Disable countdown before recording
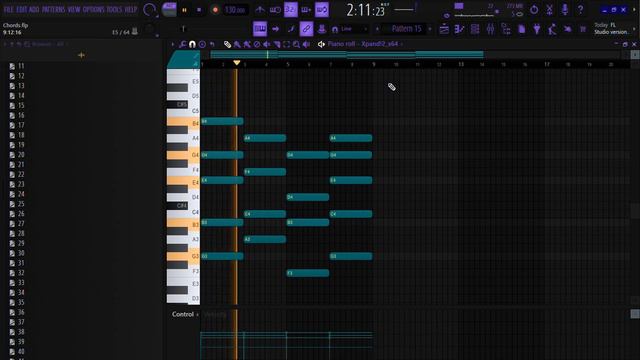This screenshot has height=360, width=640. tap(291, 10)
